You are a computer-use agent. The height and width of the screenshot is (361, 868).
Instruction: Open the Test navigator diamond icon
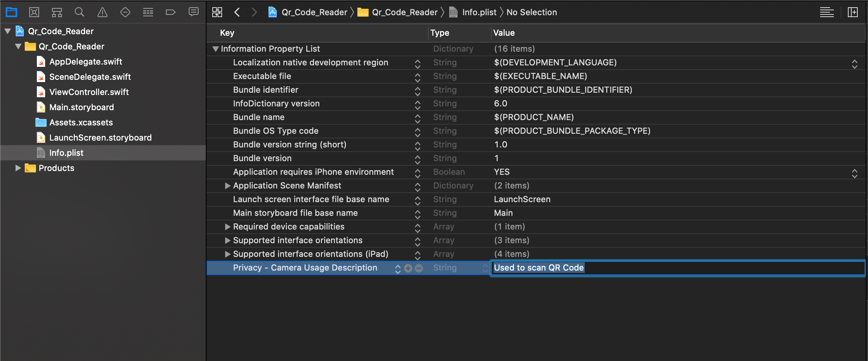tap(125, 12)
